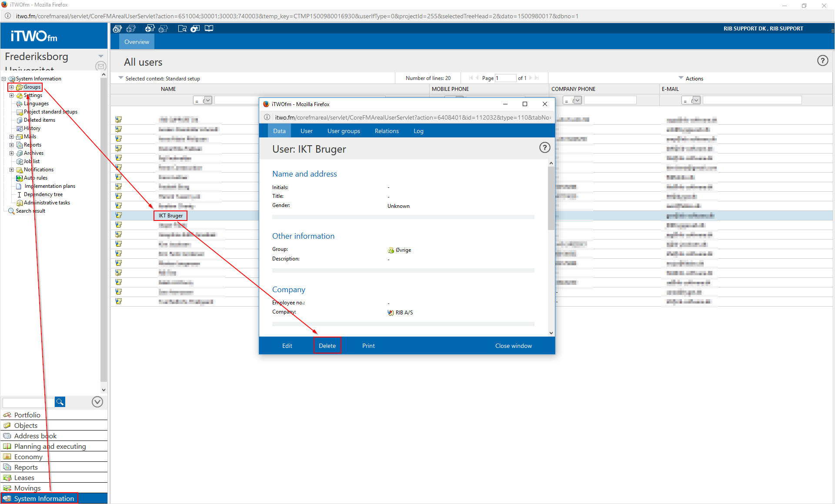Expand the Notifications tree node
The width and height of the screenshot is (835, 504).
tap(11, 170)
